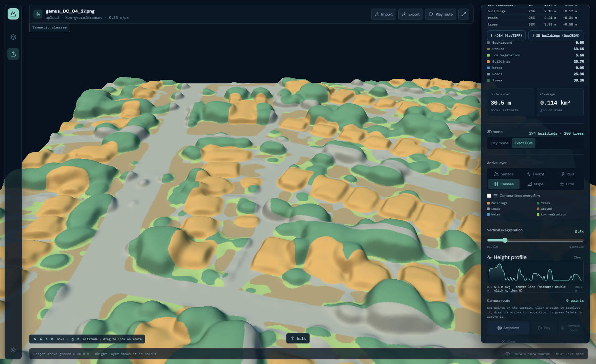The width and height of the screenshot is (596, 364).
Task: Select the Error layer tab
Action: coord(567,184)
